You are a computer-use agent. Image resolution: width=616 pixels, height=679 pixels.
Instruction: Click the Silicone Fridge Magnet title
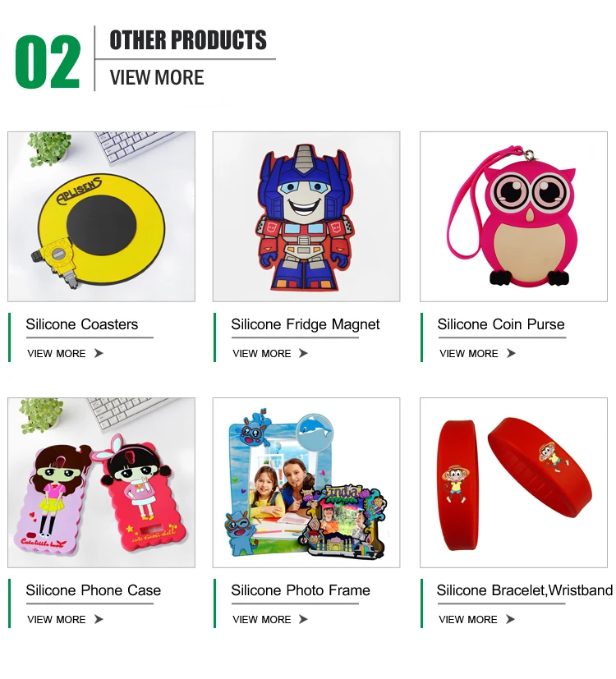[305, 324]
